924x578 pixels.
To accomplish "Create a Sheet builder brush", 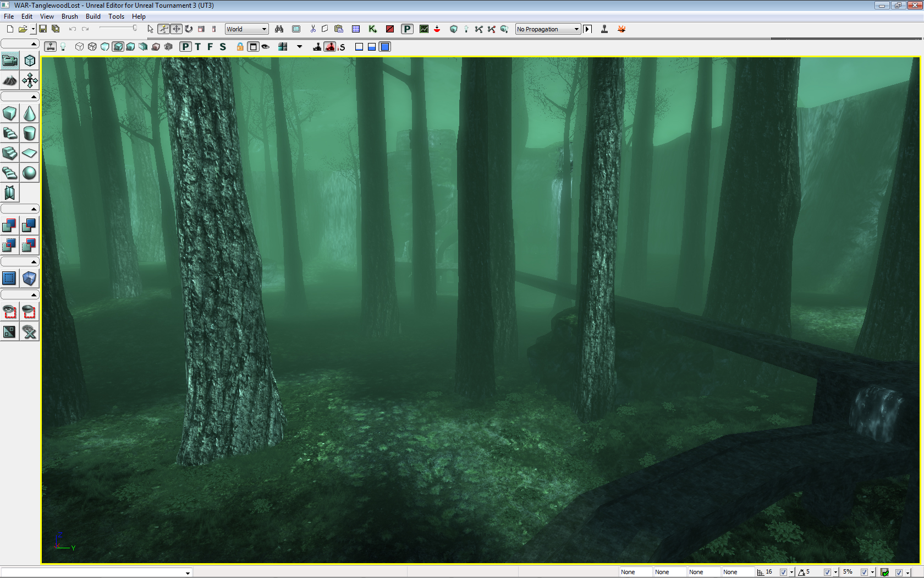I will tap(30, 153).
